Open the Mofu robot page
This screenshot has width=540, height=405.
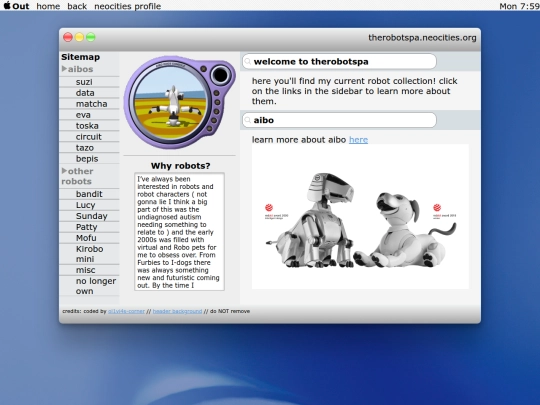click(x=86, y=238)
